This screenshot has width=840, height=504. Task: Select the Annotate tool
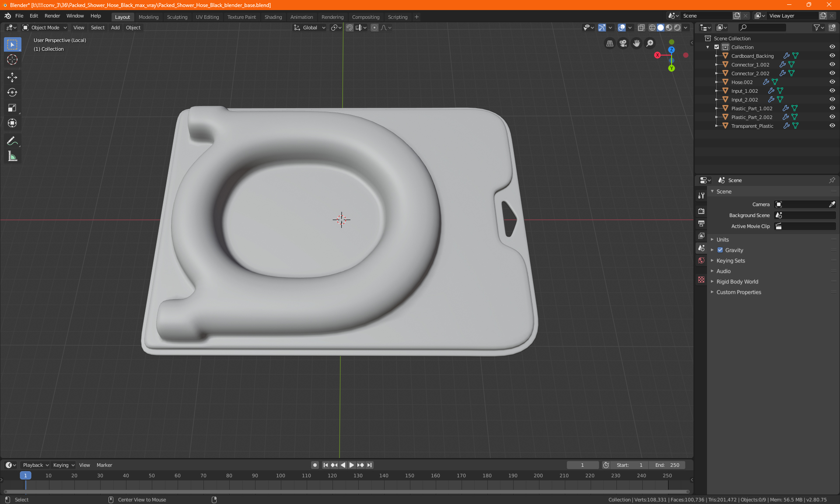click(12, 141)
